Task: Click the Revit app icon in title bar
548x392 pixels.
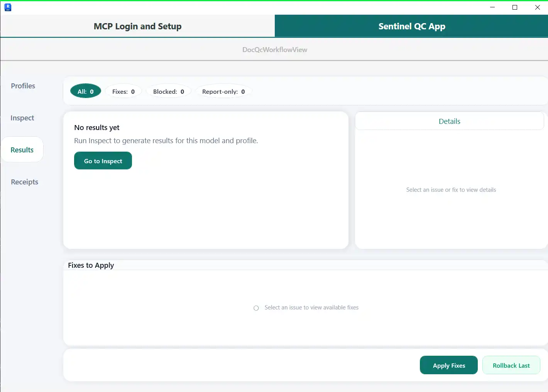Action: [8, 7]
